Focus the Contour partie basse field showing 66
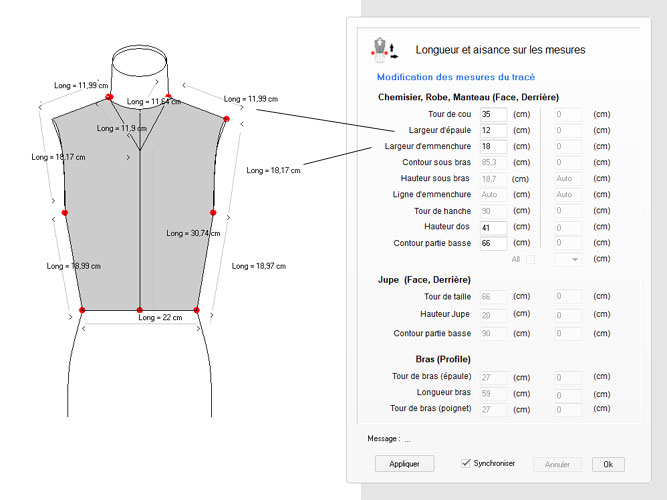 click(492, 243)
